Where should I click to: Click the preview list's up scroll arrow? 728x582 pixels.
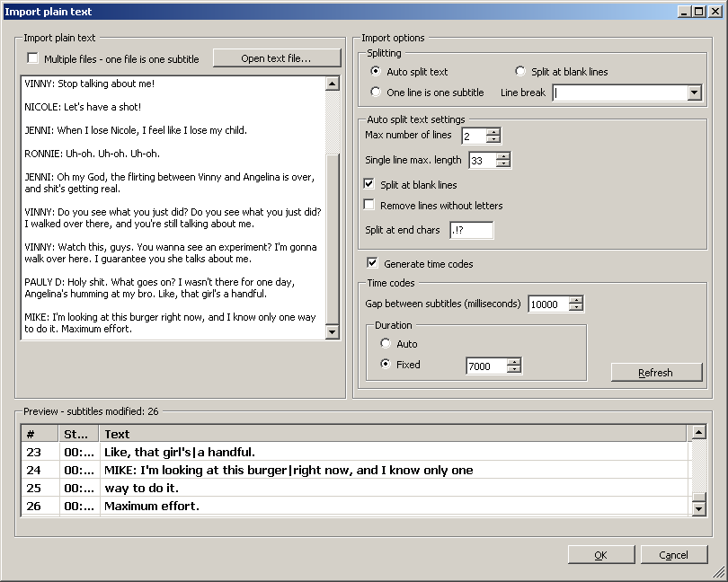(699, 432)
